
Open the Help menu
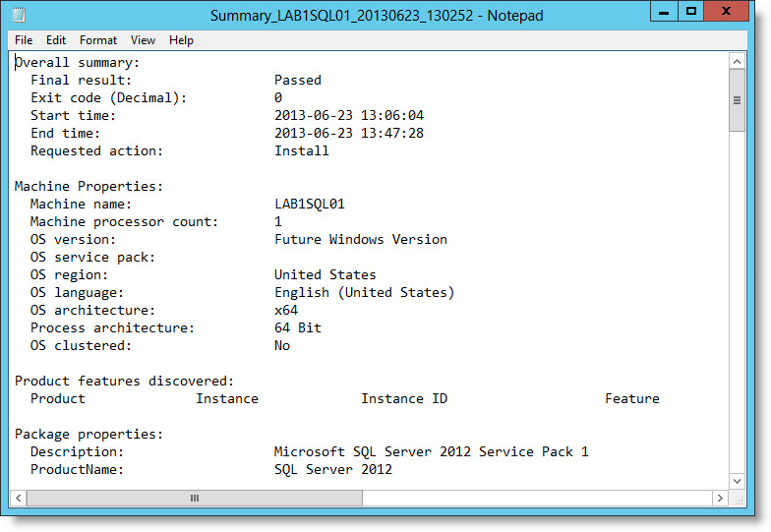click(181, 40)
